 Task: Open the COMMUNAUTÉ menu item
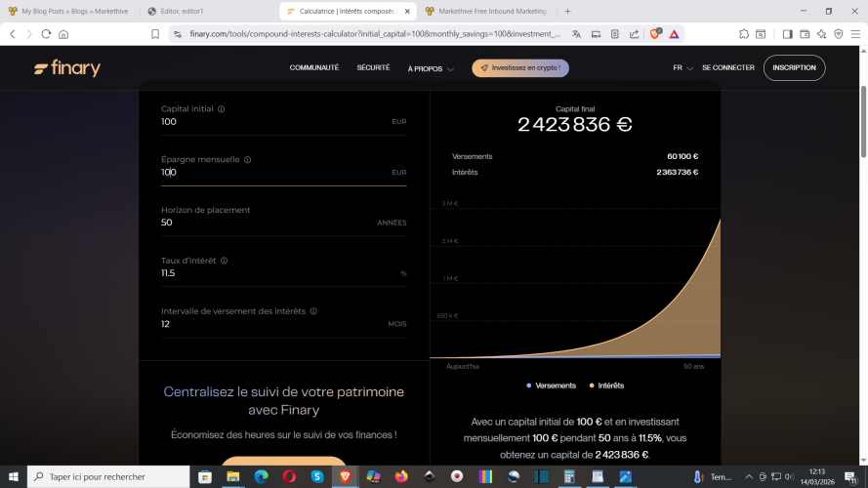coord(313,68)
